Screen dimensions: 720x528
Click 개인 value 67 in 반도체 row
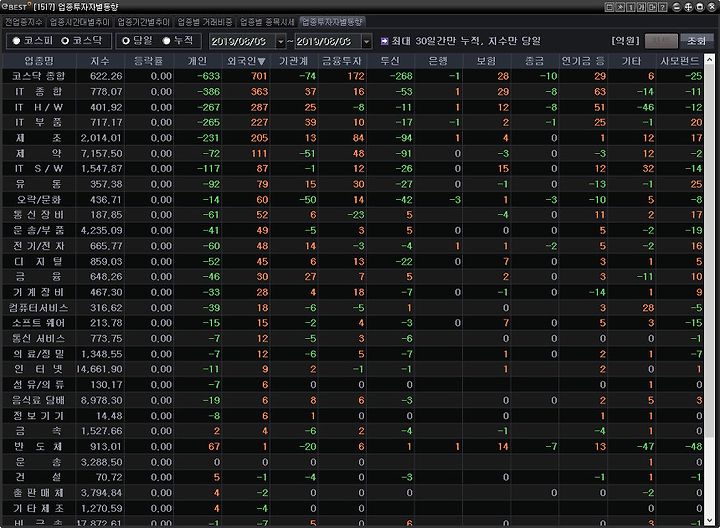coord(214,447)
